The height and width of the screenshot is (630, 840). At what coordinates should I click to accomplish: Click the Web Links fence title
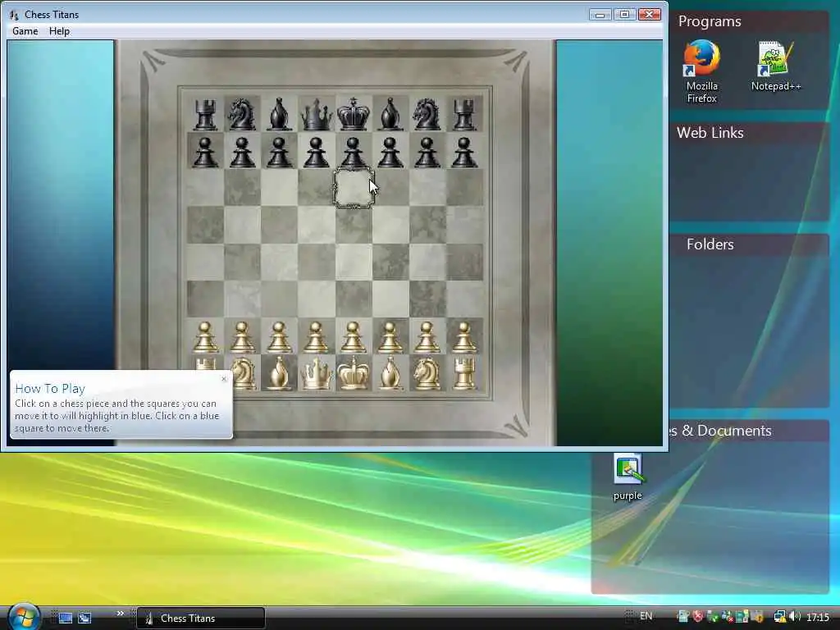pyautogui.click(x=710, y=133)
